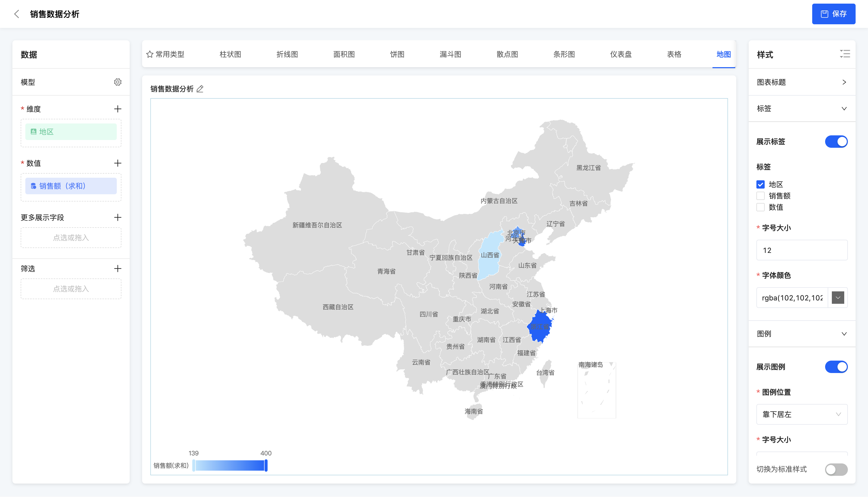Screen dimensions: 868x497
Task: Edit chart title with pencil icon
Action: pos(200,89)
